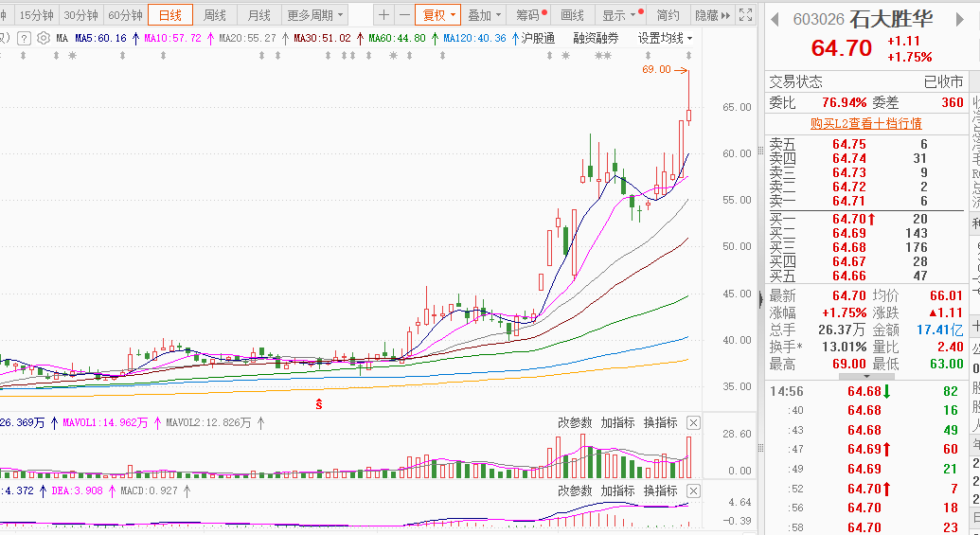Expand the 更多周期 dropdown
This screenshot has width=980, height=535.
[x=315, y=15]
